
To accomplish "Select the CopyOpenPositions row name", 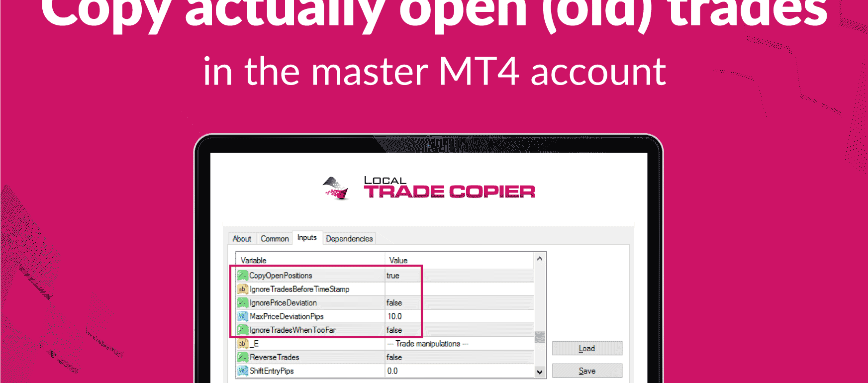I will [281, 276].
